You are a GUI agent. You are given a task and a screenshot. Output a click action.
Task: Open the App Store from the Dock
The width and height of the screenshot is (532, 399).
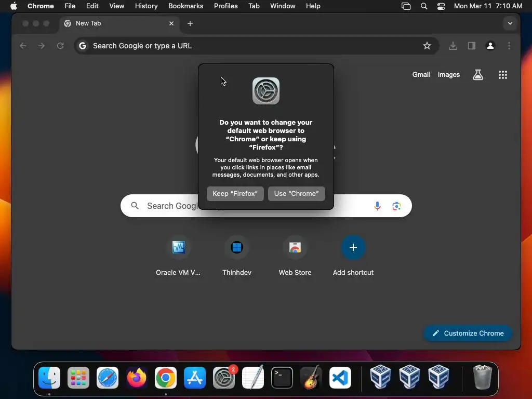click(195, 378)
